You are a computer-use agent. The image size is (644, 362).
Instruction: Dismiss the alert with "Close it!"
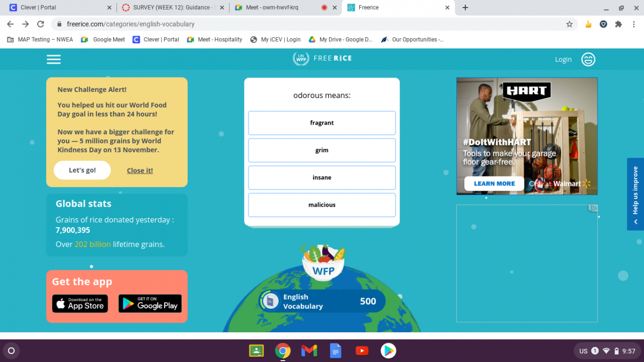tap(140, 170)
